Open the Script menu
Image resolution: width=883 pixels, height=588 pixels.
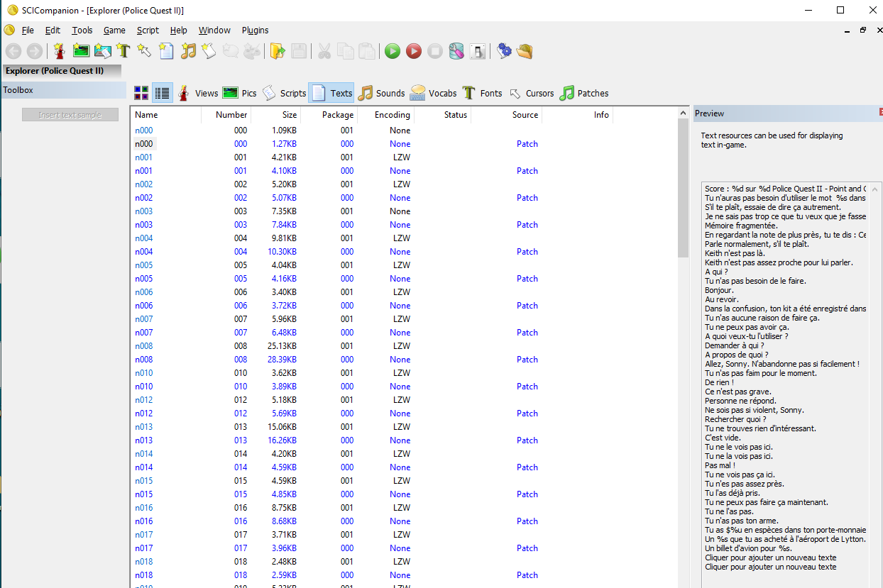(x=148, y=30)
